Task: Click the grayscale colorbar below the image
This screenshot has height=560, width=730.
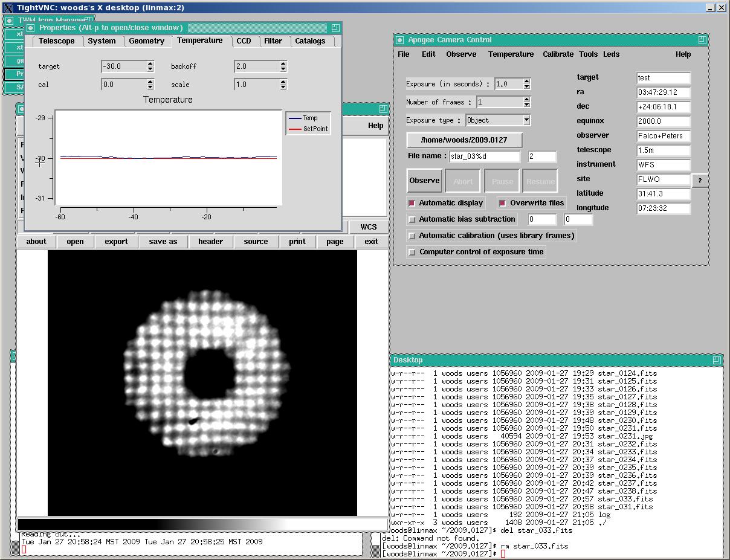Action: (x=202, y=524)
